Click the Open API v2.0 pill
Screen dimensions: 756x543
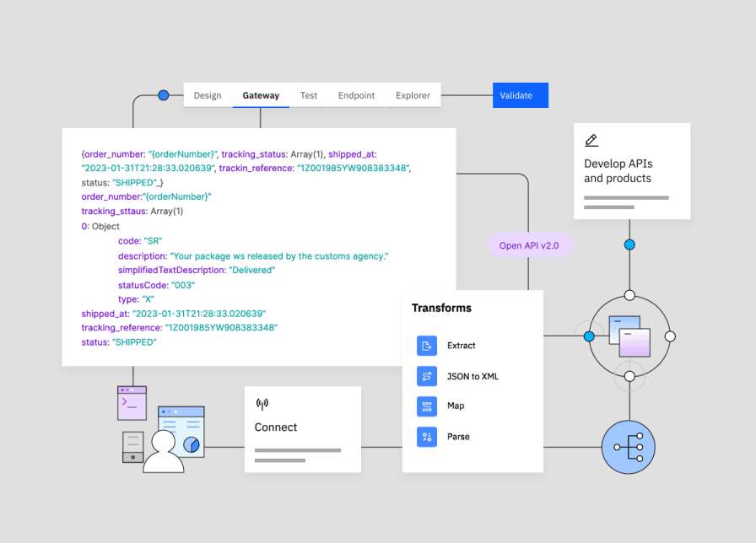coord(530,245)
